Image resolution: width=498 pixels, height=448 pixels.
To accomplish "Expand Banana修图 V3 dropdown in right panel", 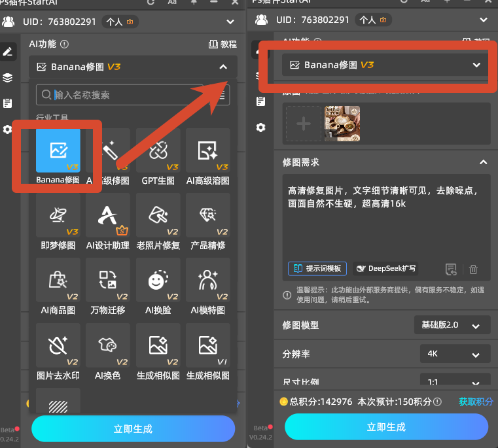I will point(476,65).
